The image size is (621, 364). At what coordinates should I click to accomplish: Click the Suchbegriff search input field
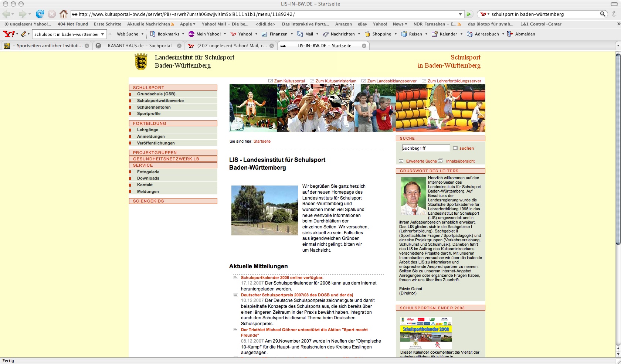coord(425,148)
